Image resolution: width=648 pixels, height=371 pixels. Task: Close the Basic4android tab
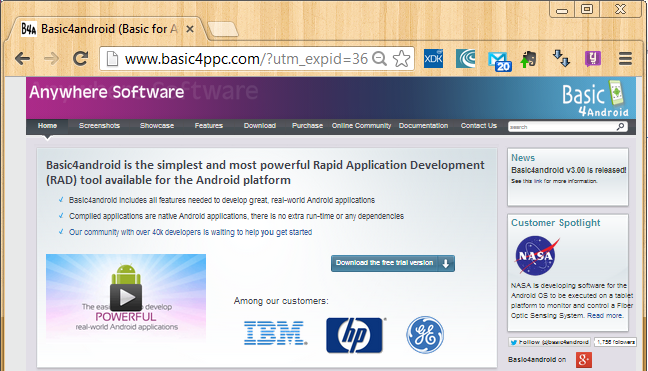[190, 29]
